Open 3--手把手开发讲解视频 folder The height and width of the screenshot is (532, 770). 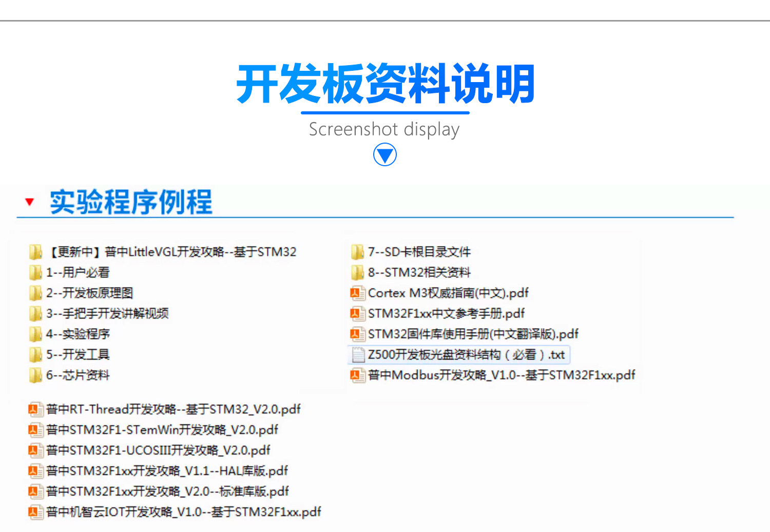pos(107,313)
